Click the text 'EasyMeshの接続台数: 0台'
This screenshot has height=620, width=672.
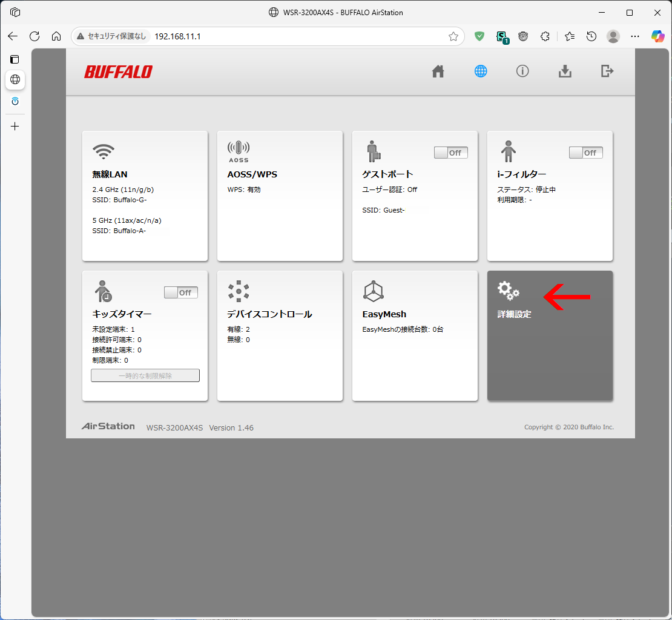tap(403, 329)
